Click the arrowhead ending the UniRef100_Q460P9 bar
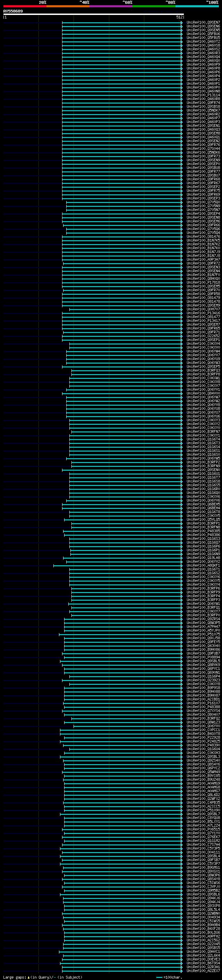This screenshot has height=980, width=222. click(182, 64)
